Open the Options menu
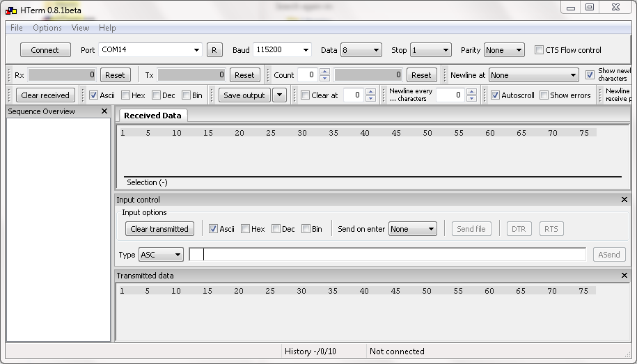637x364 pixels. [x=47, y=28]
